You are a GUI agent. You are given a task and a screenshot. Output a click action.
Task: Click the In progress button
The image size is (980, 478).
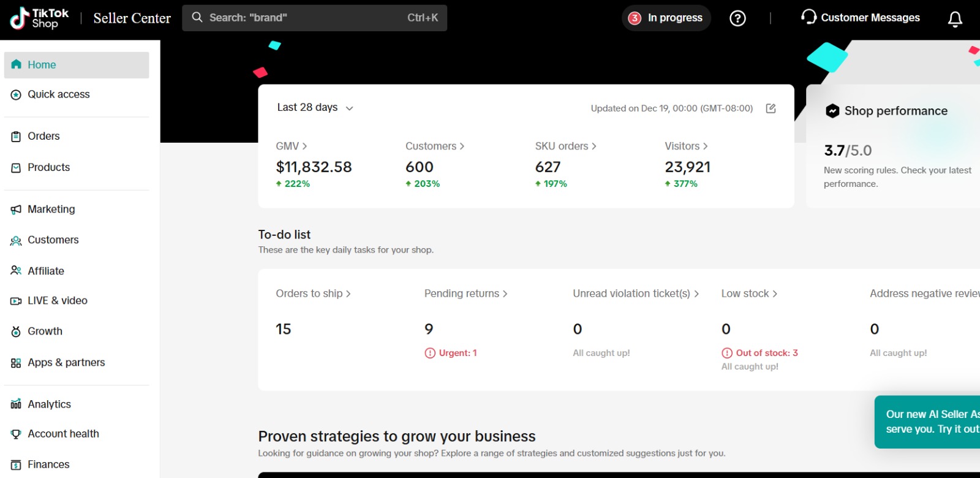666,18
